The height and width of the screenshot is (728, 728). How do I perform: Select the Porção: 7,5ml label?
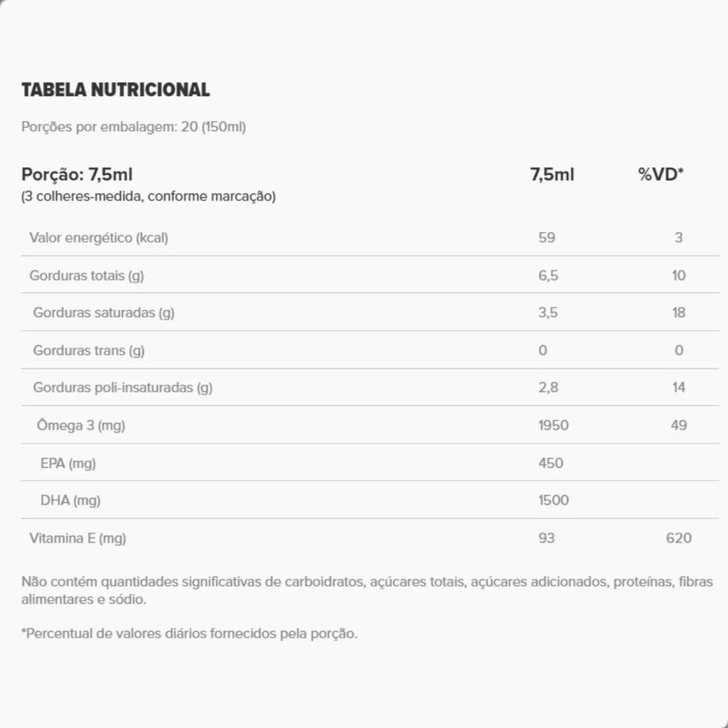[77, 174]
